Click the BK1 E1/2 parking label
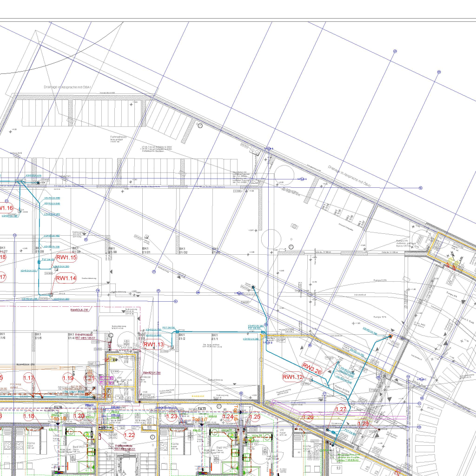476x476 pixels. click(x=182, y=337)
